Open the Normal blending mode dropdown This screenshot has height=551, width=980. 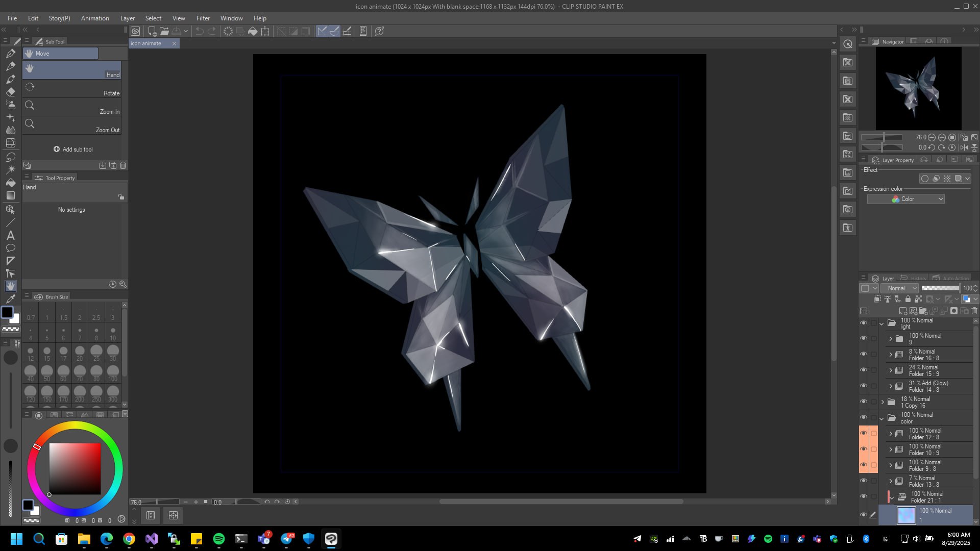(899, 288)
